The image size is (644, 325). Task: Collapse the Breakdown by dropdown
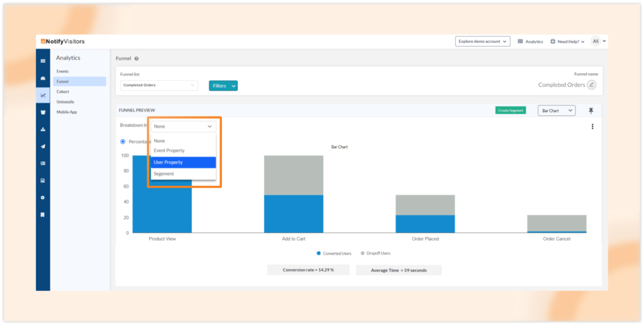coord(183,127)
